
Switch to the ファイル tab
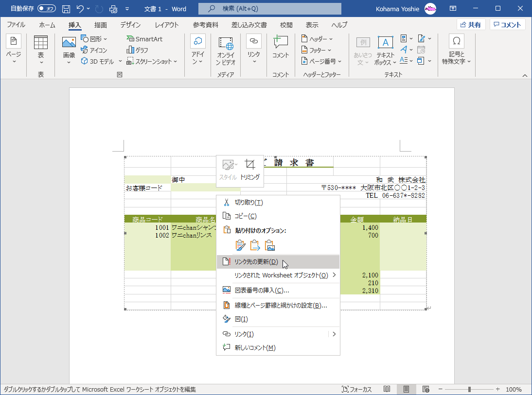(x=16, y=25)
